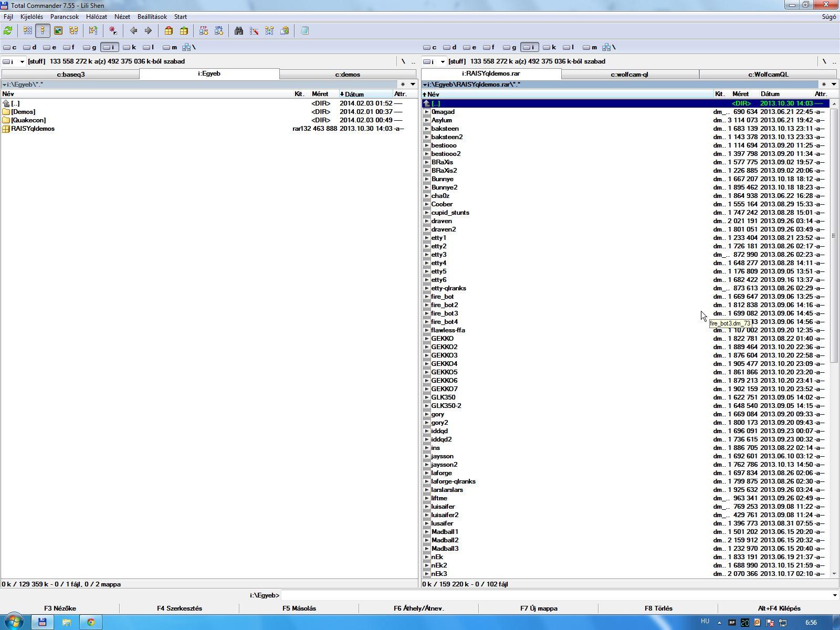Viewport: 840px width, 630px height.
Task: Switch left panel to drive c
Action: coord(10,47)
